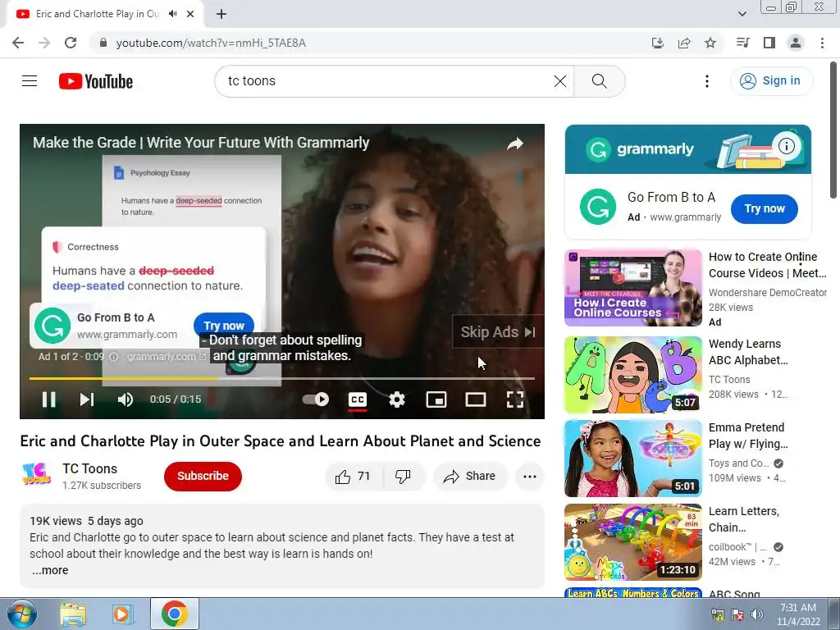Viewport: 840px width, 630px height.
Task: Close the Eric and Charlotte tab
Action: 190,14
